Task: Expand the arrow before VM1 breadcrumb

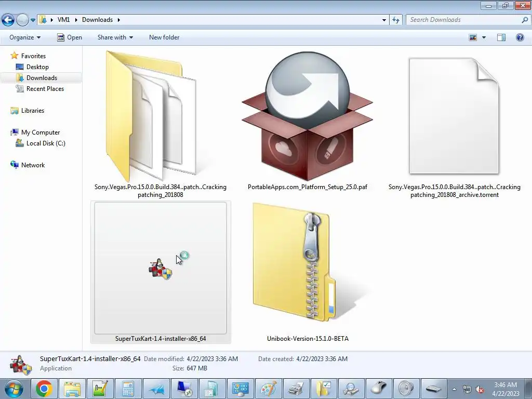Action: pos(52,20)
